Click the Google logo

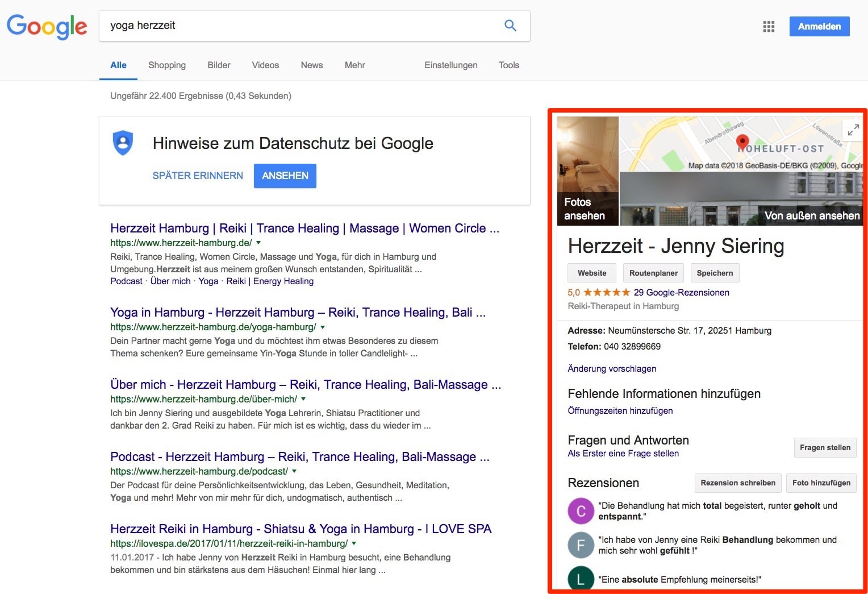[x=47, y=26]
